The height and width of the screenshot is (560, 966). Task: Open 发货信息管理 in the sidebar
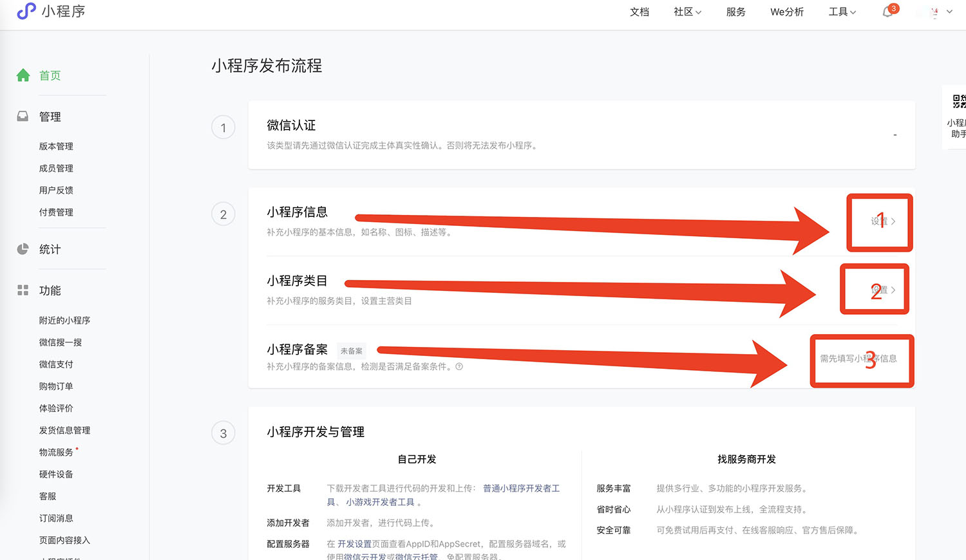pos(64,430)
